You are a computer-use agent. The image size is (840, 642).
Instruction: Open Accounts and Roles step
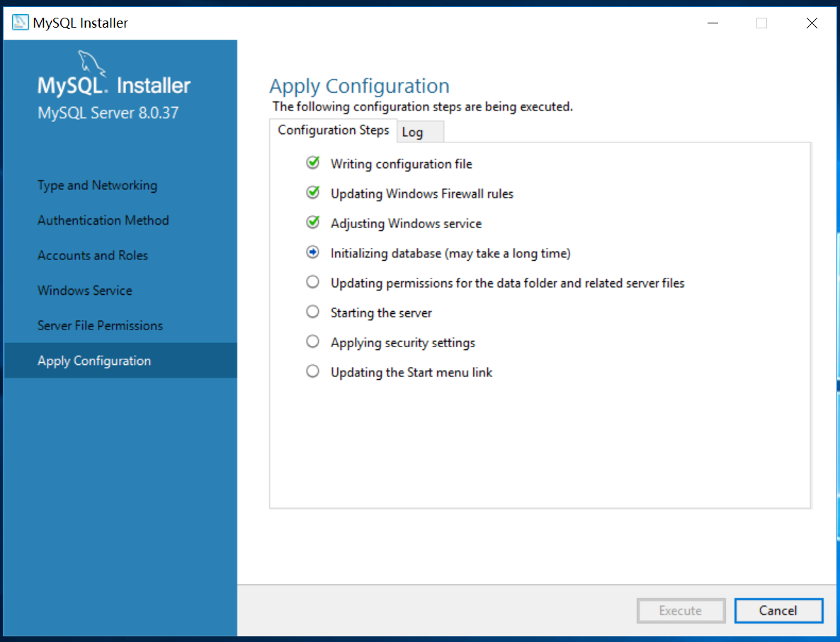[93, 256]
